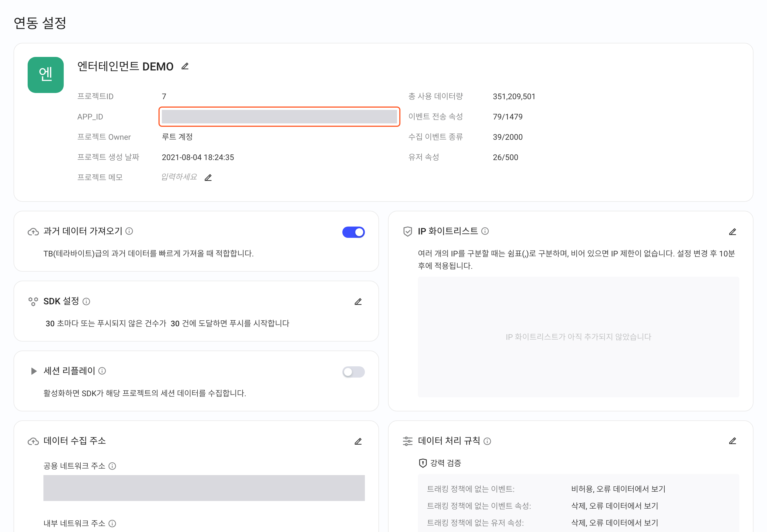
Task: Select the 프로젝트ID value 7
Action: click(164, 96)
